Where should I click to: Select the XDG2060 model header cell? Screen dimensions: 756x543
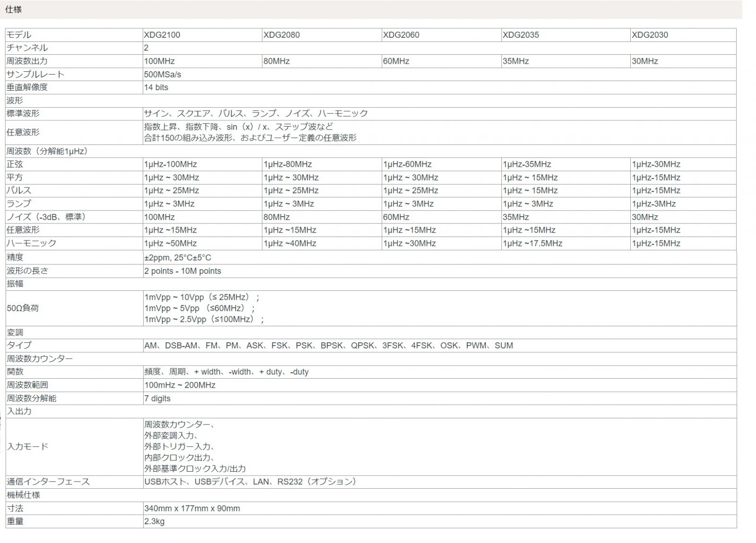(x=401, y=35)
